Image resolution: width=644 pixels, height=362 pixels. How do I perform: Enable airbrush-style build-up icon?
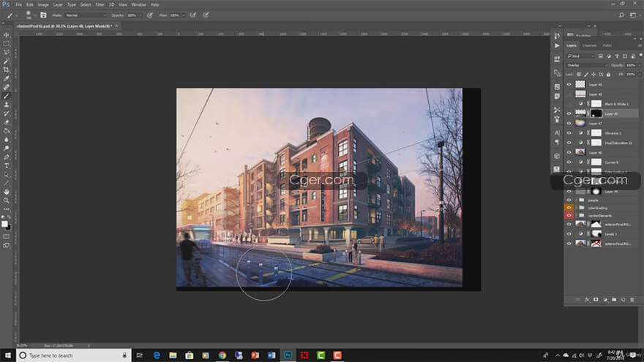pos(192,15)
